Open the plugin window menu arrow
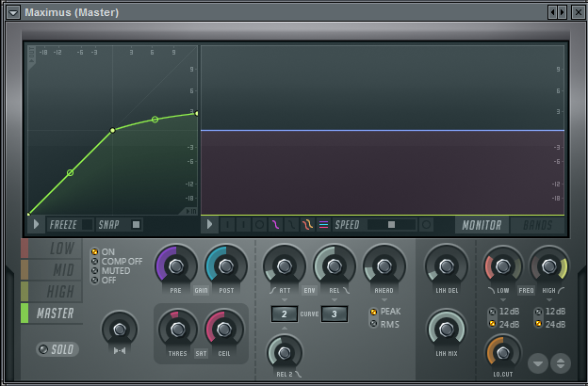The width and height of the screenshot is (588, 386). (x=13, y=12)
